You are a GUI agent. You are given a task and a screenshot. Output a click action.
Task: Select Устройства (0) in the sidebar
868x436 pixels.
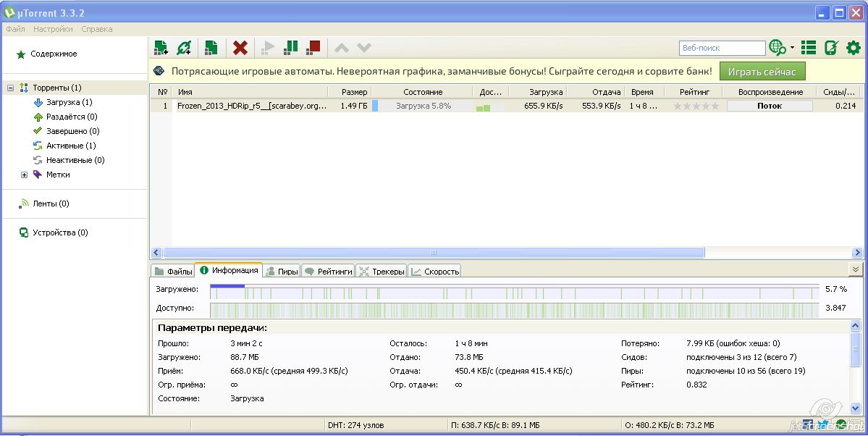click(x=60, y=232)
